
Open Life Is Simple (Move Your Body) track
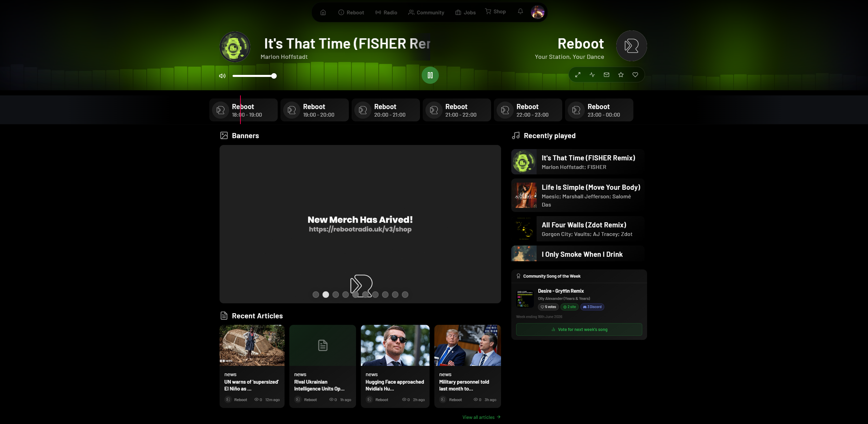click(x=578, y=196)
